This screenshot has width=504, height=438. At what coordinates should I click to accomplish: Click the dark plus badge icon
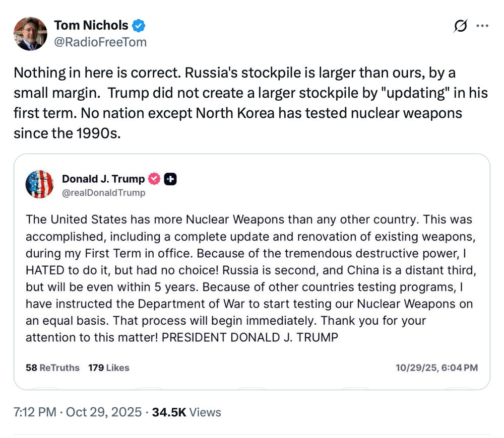170,179
